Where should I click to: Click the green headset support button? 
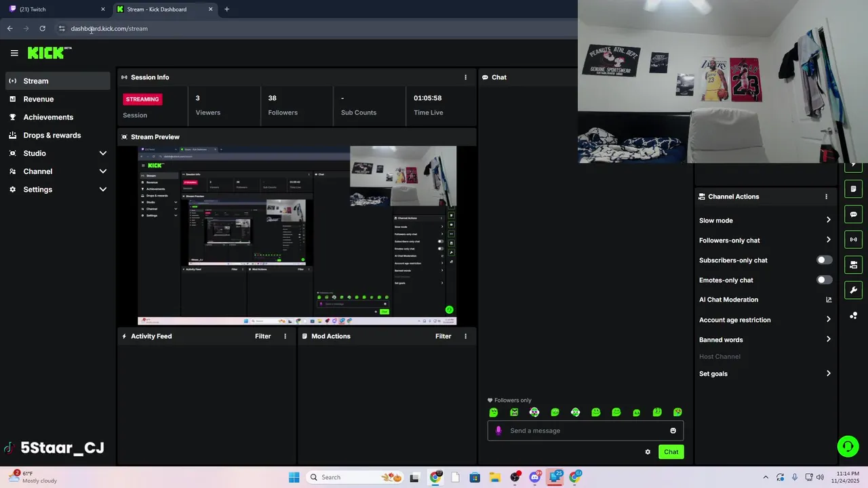848,446
